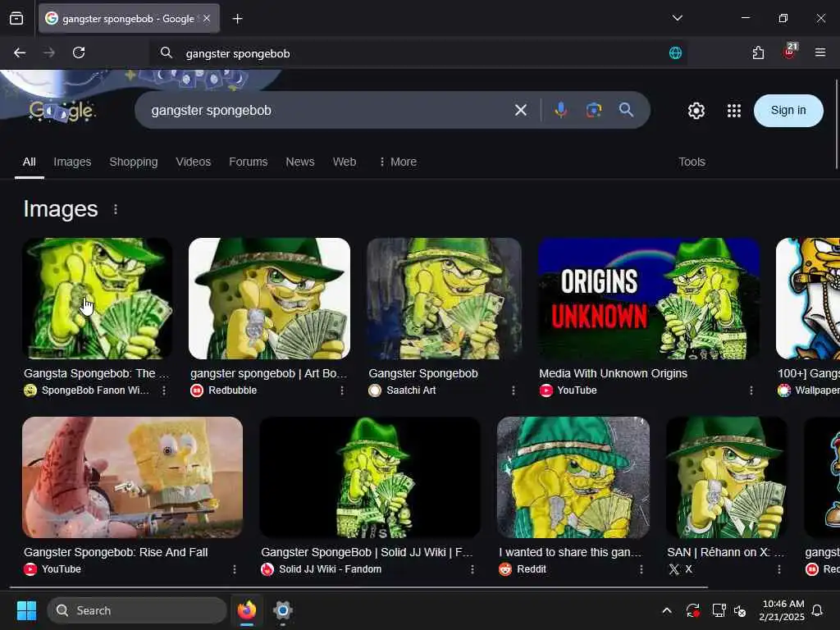This screenshot has width=840, height=630.
Task: Click the Sign in button
Action: (788, 111)
